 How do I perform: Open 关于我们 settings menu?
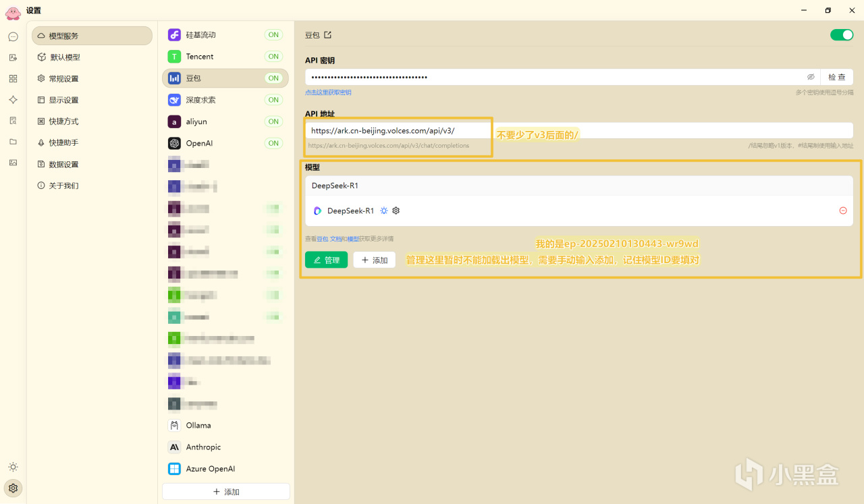click(92, 186)
